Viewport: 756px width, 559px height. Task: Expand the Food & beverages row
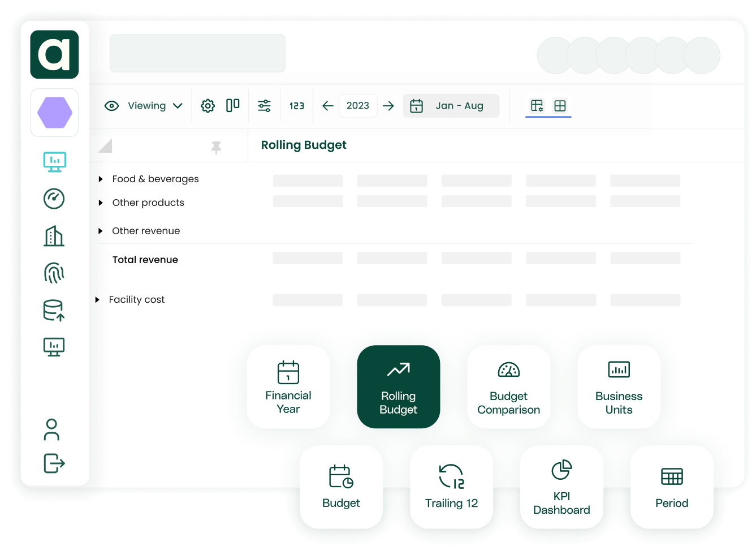click(101, 179)
